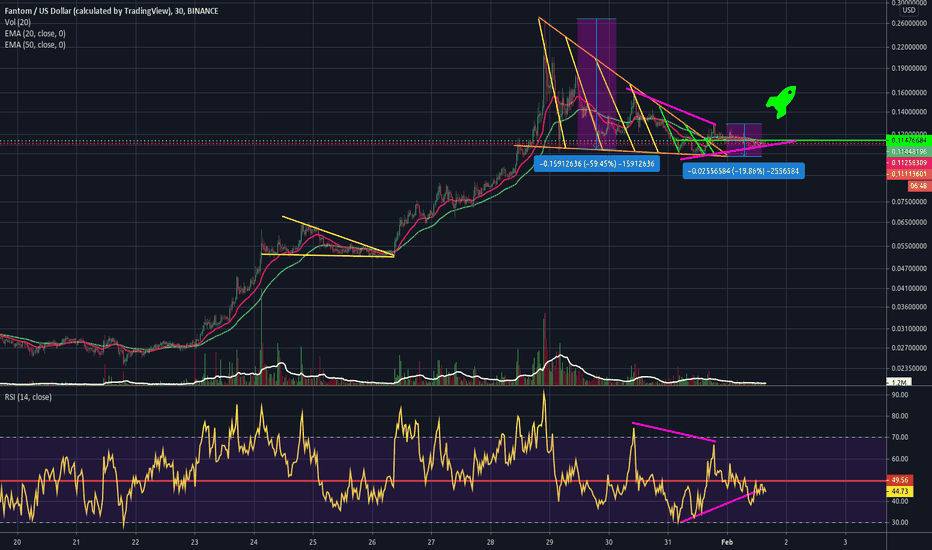This screenshot has width=932, height=550.
Task: Select the RSI (14, close) legend
Action: tap(28, 397)
